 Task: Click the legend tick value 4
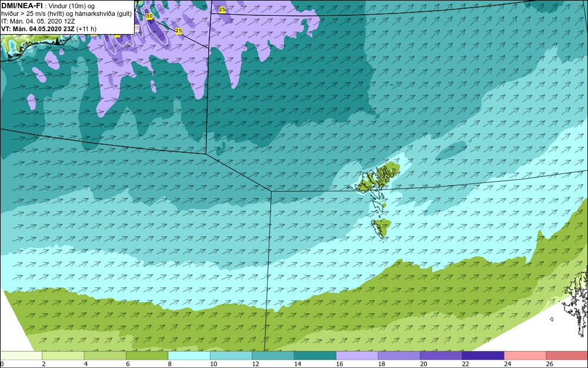click(x=86, y=364)
